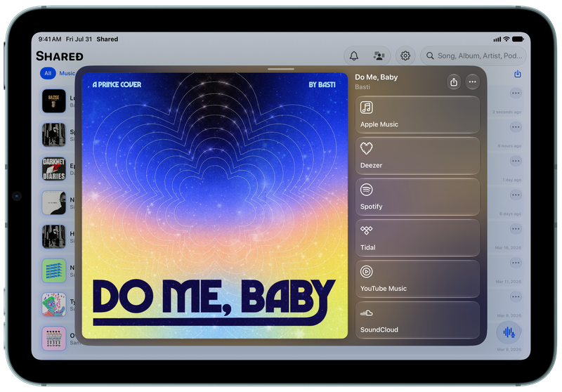This screenshot has width=562, height=392.
Task: Open song in YouTube Music
Action: 417,279
